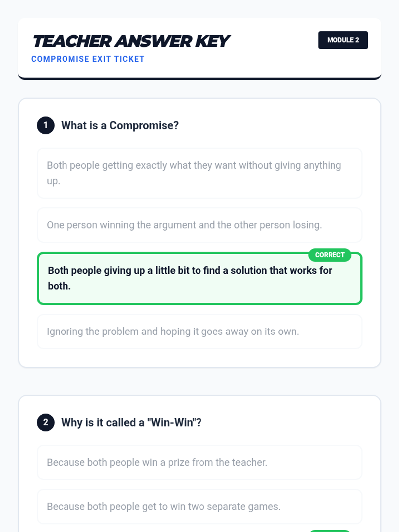
Task: Click the MODULE 2 badge
Action: pyautogui.click(x=343, y=40)
